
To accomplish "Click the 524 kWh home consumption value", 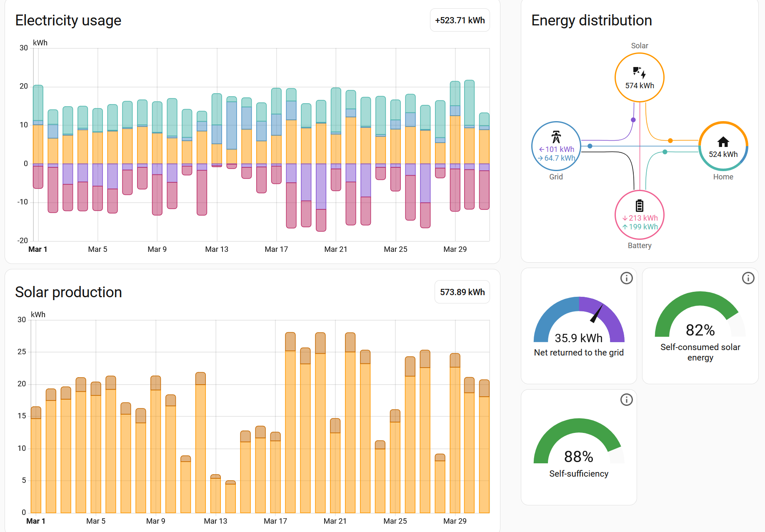I will [723, 154].
